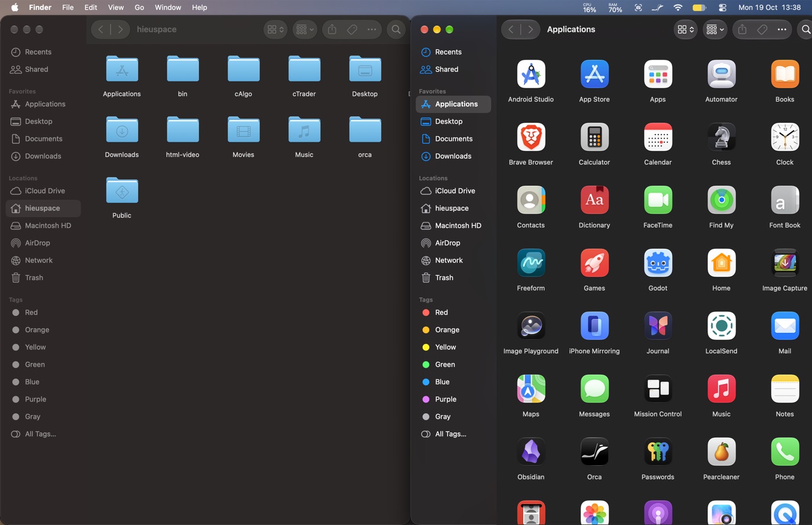Open the View menu in the menu bar

(x=115, y=8)
